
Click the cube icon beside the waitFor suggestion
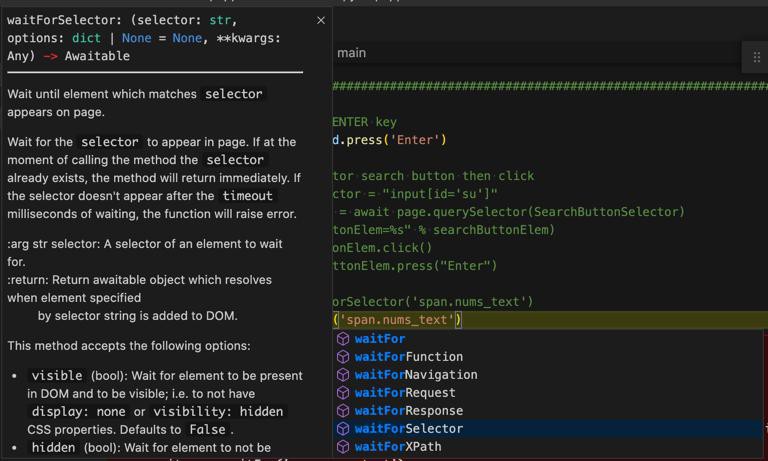tap(343, 339)
